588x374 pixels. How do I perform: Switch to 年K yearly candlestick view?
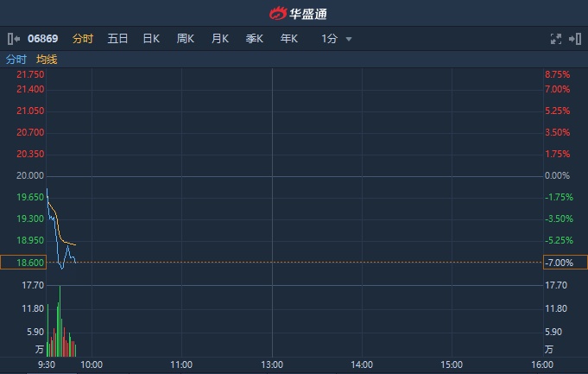click(289, 39)
